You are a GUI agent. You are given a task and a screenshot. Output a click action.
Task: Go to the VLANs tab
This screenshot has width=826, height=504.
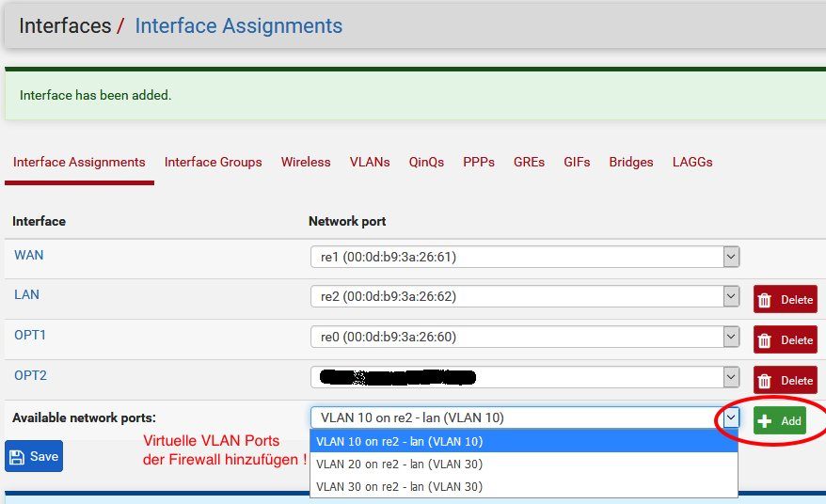tap(370, 163)
